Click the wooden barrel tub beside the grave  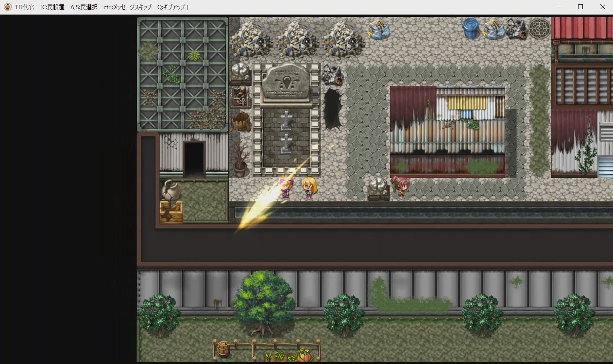[240, 121]
